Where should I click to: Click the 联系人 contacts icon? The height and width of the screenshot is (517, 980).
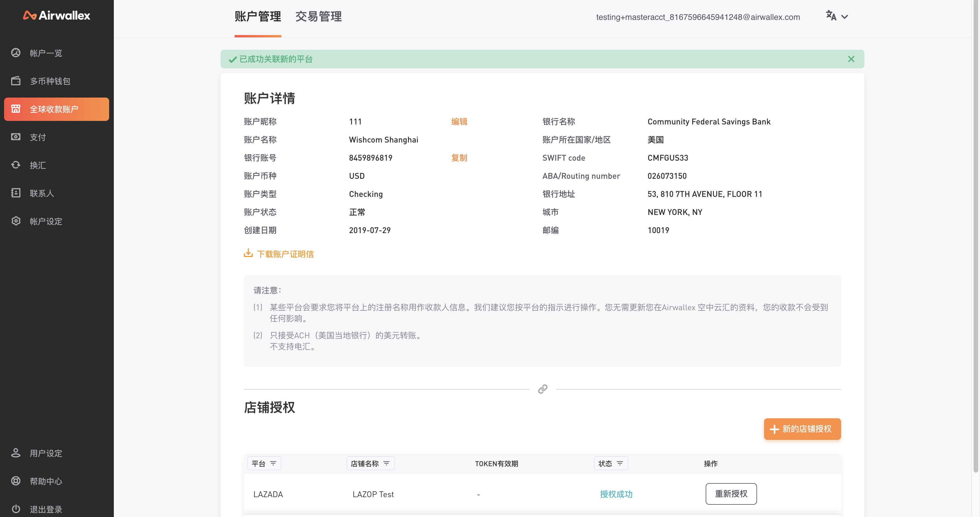[x=15, y=193]
